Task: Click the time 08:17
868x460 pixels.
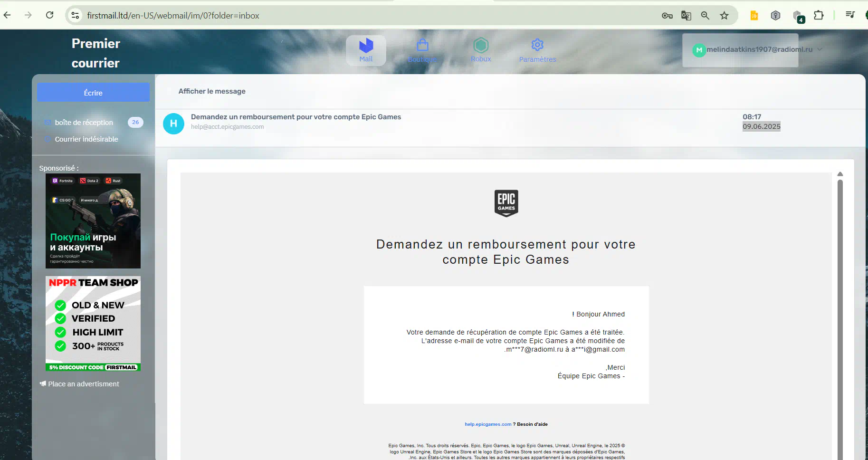Action: [752, 117]
